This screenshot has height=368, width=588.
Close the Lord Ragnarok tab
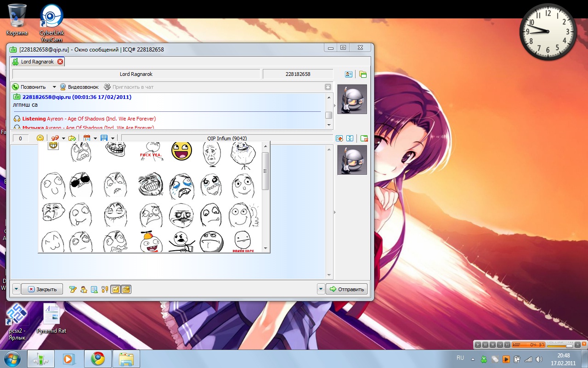pyautogui.click(x=60, y=62)
